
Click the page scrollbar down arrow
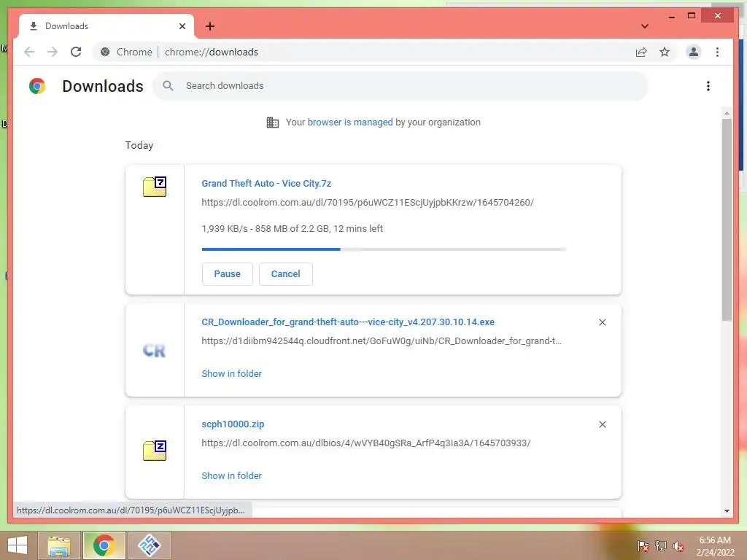click(x=727, y=511)
